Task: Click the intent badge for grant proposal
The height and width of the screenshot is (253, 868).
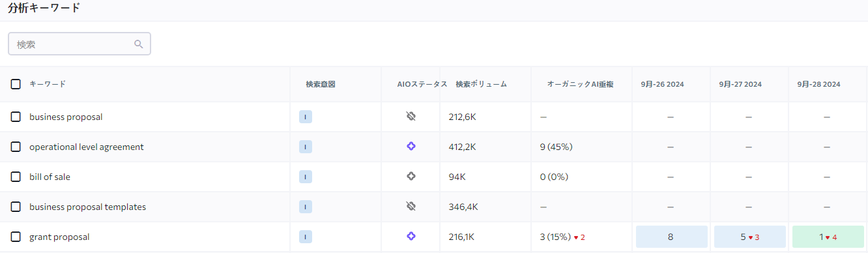Action: pyautogui.click(x=306, y=237)
